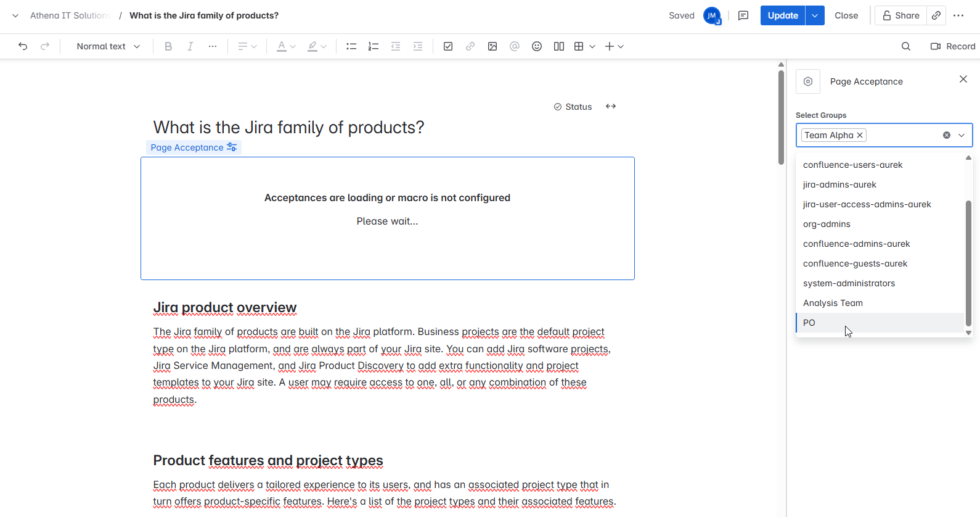The image size is (980, 517).
Task: Click Close to exit editor
Action: point(846,15)
